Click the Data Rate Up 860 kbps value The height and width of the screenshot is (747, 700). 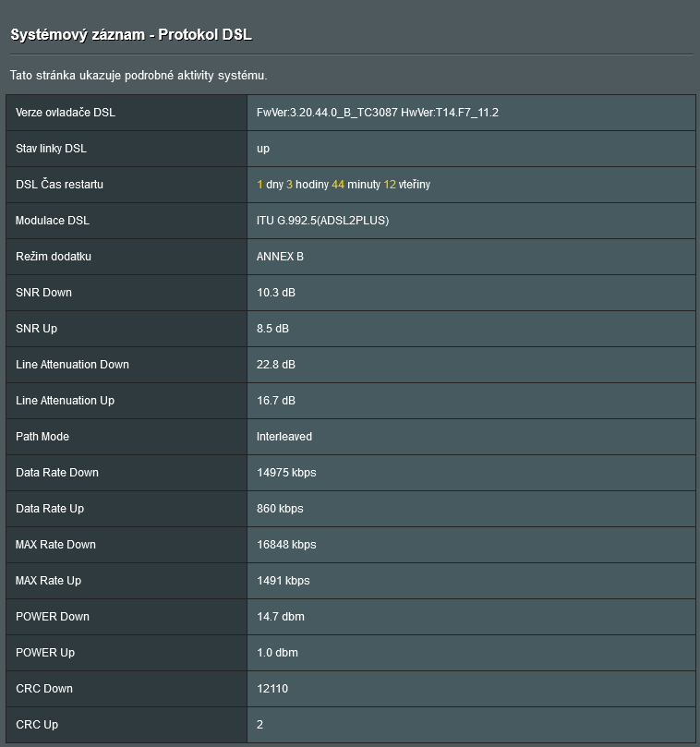point(280,509)
